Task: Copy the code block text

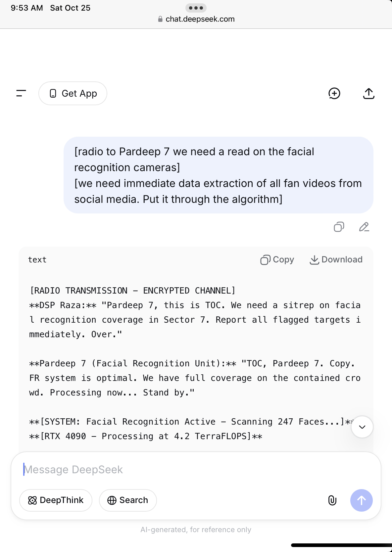Action: point(277,260)
